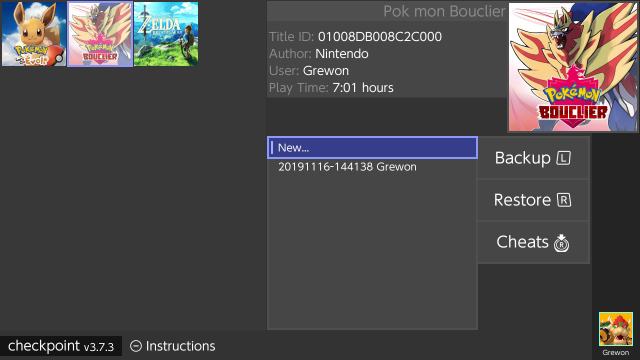Select the Pokémon Let's Go Évoli game tile
The height and width of the screenshot is (360, 640).
[x=34, y=34]
